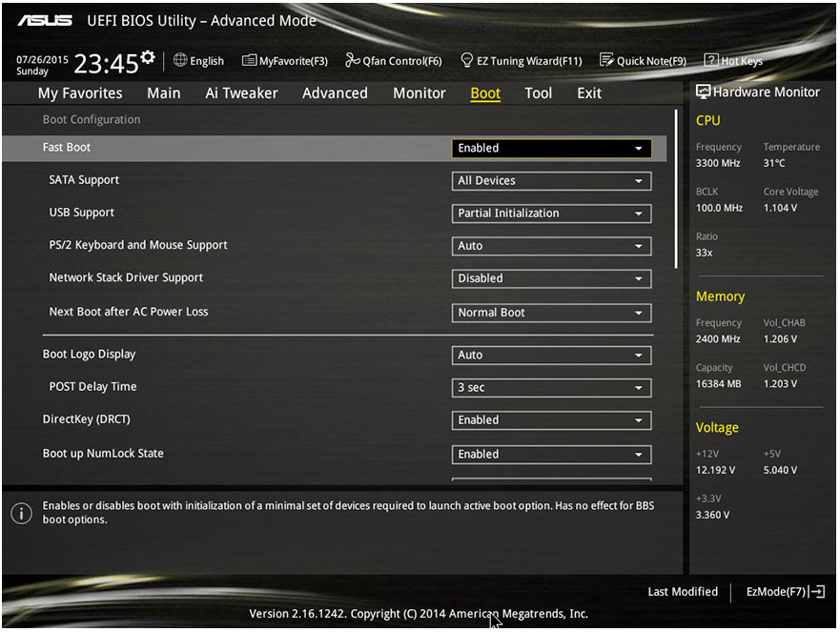Disable Boot up NumLock State
The width and height of the screenshot is (840, 632).
[551, 454]
